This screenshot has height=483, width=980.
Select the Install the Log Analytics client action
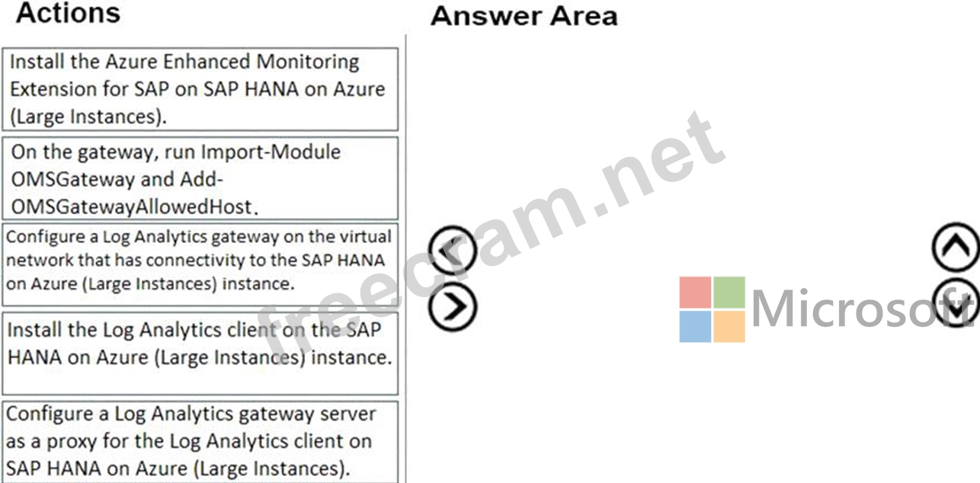click(x=203, y=344)
